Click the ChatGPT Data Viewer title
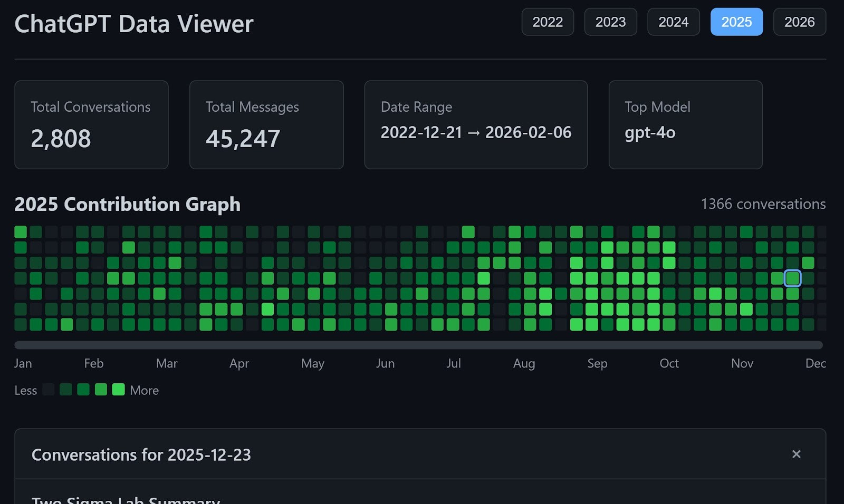Image resolution: width=844 pixels, height=504 pixels. point(134,23)
